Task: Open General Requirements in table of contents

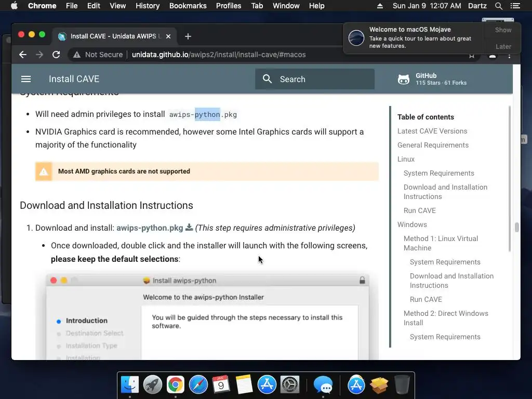Action: tap(433, 145)
